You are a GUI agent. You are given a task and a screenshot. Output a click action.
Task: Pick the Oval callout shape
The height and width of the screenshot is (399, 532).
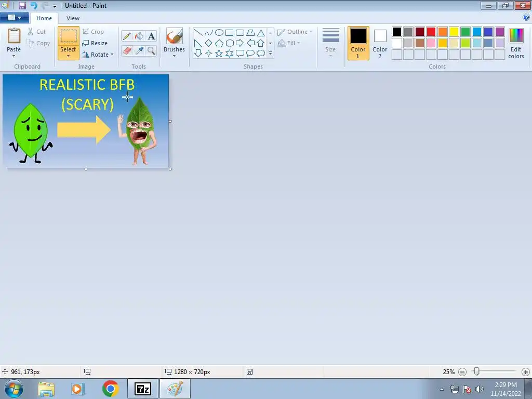pos(250,54)
